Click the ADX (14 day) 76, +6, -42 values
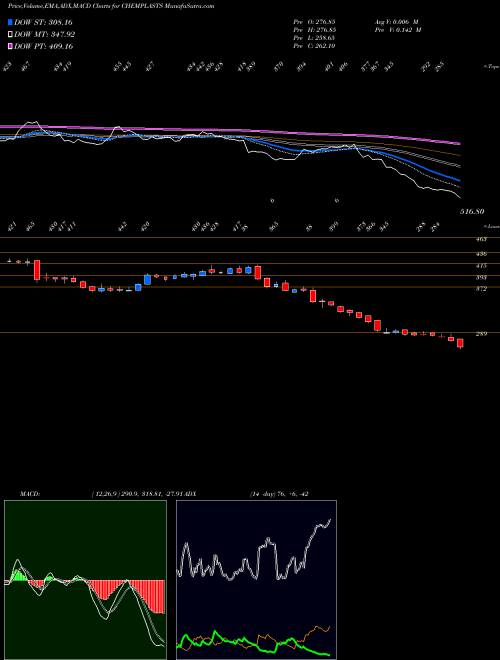The image size is (500, 660). (x=279, y=494)
